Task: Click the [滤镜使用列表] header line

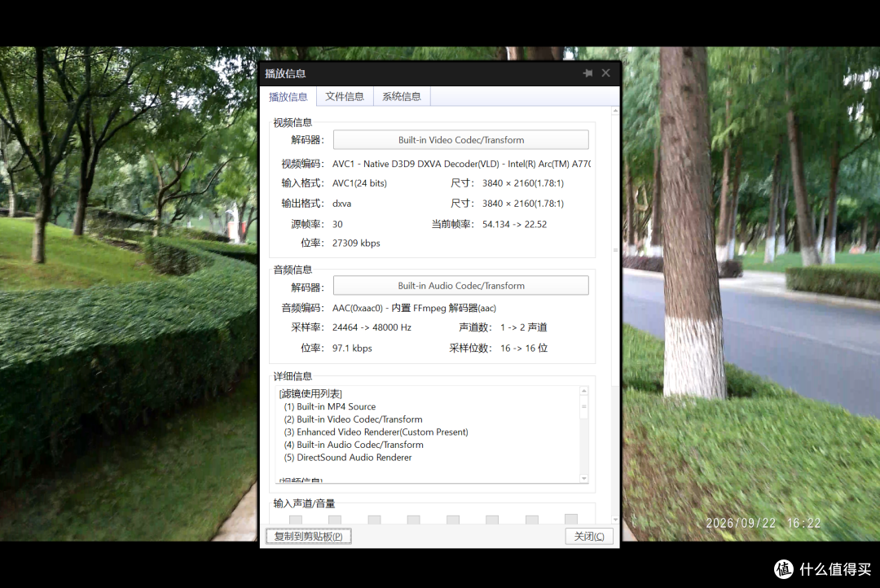Action: [310, 394]
